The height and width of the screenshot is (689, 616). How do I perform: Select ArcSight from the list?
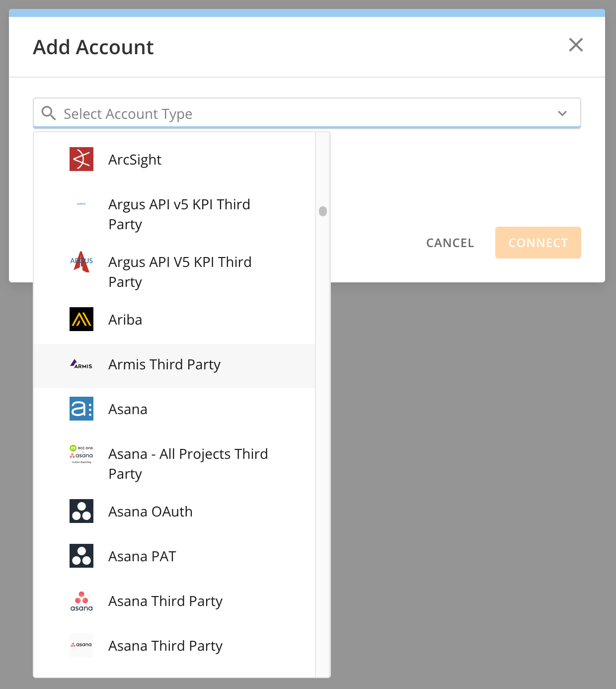[x=174, y=160]
